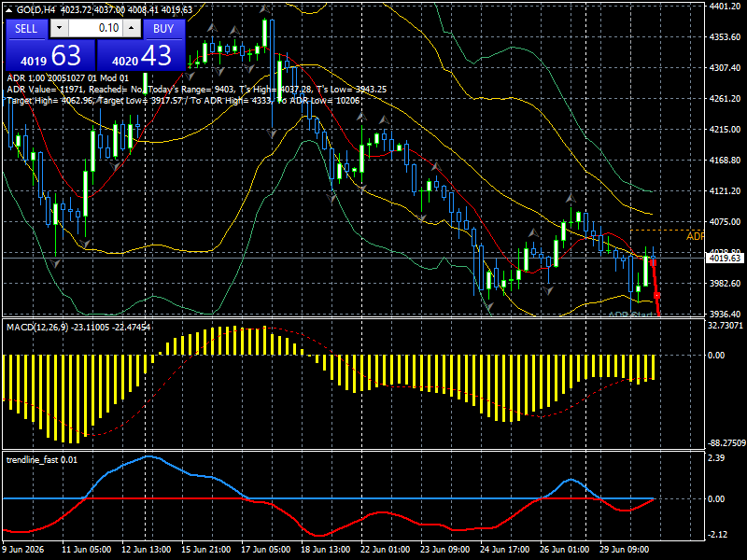747x560 pixels.
Task: Click the 32.73071 MACD scale value
Action: [726, 326]
